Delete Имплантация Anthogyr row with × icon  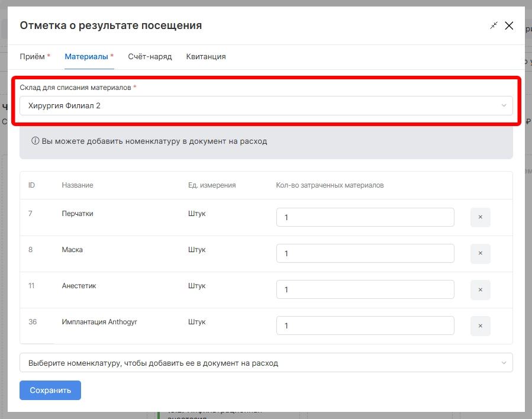coord(480,326)
